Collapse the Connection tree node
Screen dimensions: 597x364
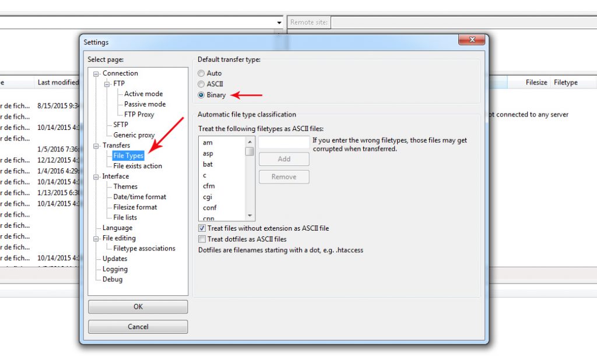pyautogui.click(x=96, y=74)
